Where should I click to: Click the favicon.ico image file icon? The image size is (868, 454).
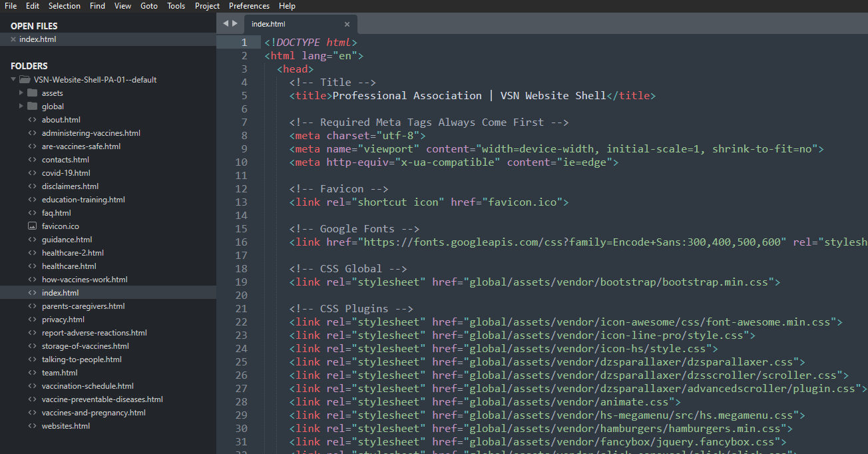pyautogui.click(x=32, y=226)
